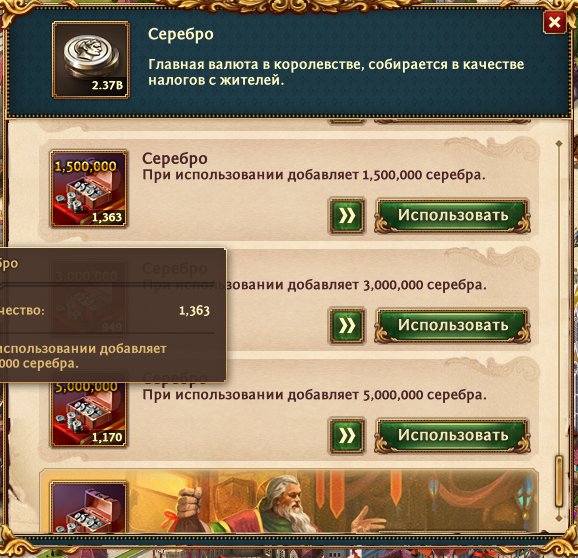Click double-arrow button for the 1,500,000 silver

[x=347, y=216]
